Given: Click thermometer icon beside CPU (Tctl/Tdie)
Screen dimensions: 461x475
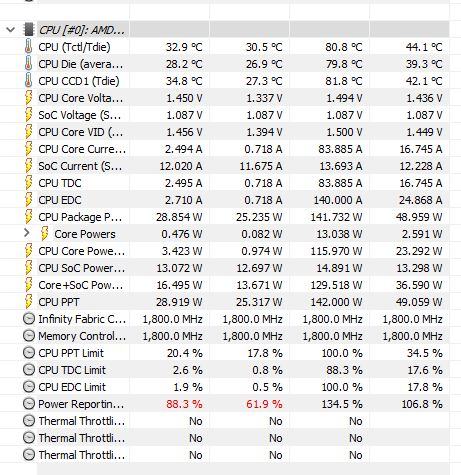Looking at the screenshot, I should (x=28, y=47).
